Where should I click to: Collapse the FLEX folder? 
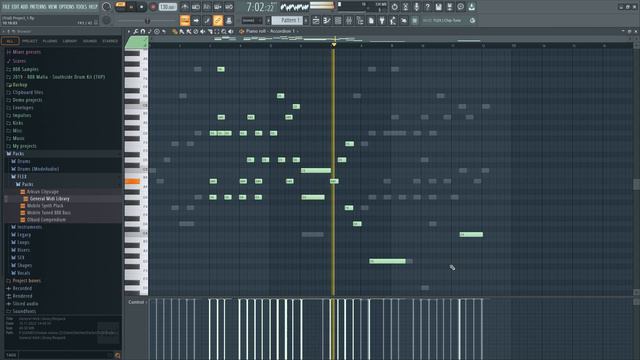pyautogui.click(x=22, y=177)
